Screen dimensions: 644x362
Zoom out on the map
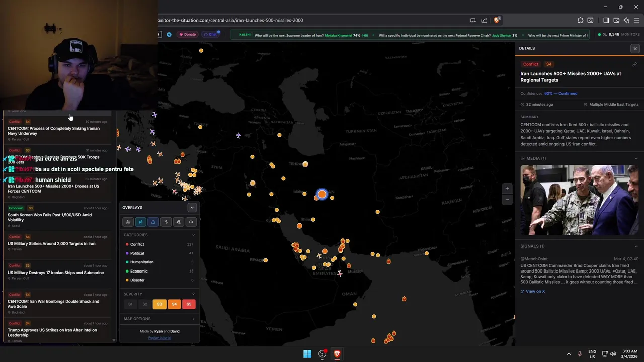507,199
